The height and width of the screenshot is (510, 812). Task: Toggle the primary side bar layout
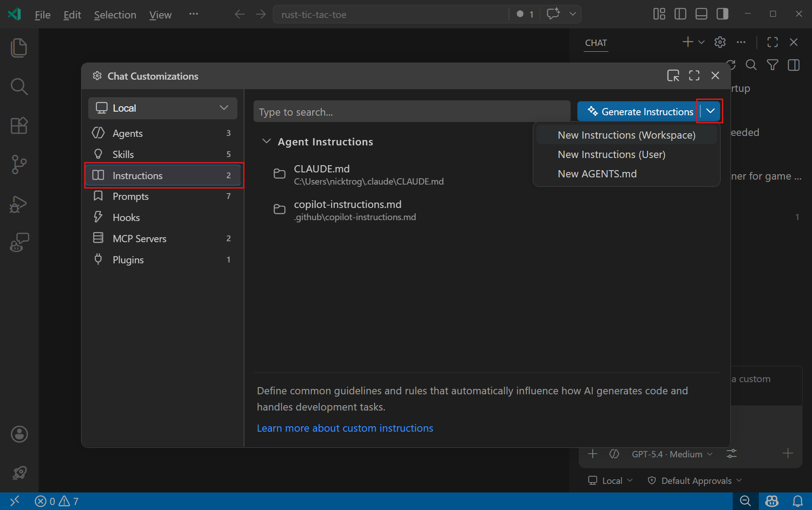[680, 14]
